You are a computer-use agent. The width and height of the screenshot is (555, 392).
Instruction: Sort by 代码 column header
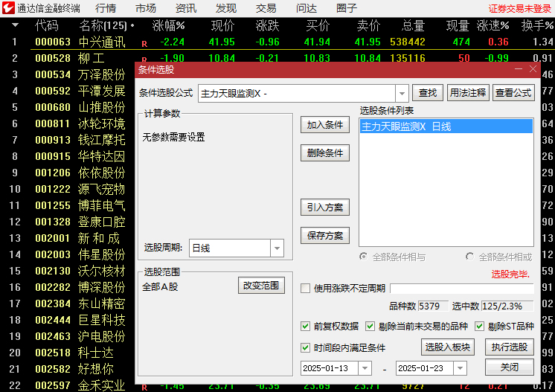[47, 25]
